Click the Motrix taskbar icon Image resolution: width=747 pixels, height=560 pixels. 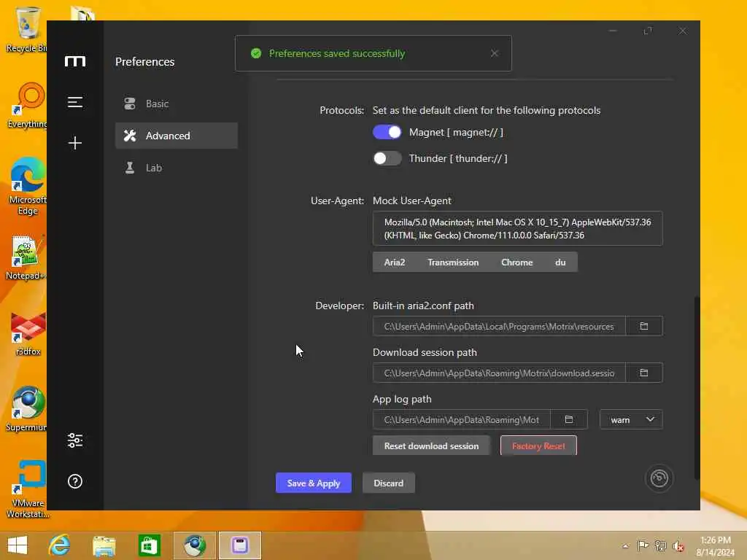pyautogui.click(x=239, y=545)
